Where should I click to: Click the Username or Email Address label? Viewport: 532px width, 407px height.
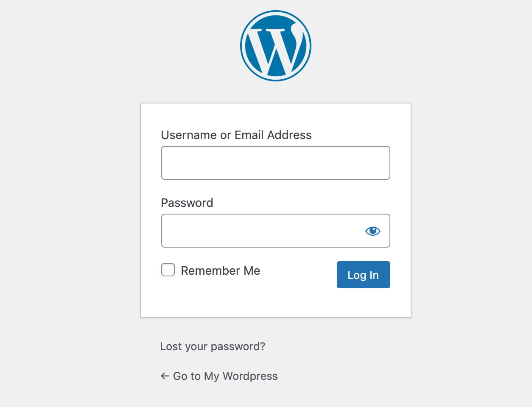pos(236,135)
